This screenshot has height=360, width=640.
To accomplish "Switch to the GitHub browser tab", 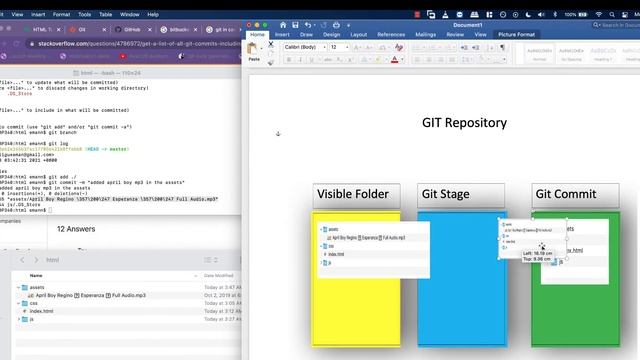I will 133,30.
